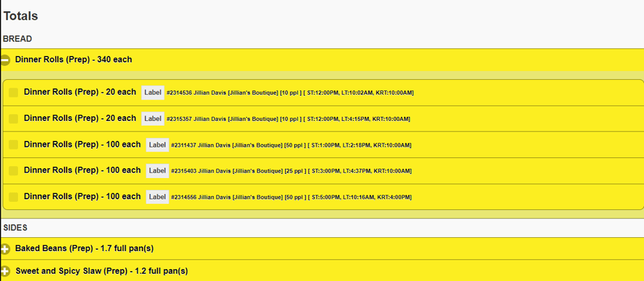
Task: Tick checkbox for order #2311437 Dinner Rolls
Action: [x=13, y=145]
